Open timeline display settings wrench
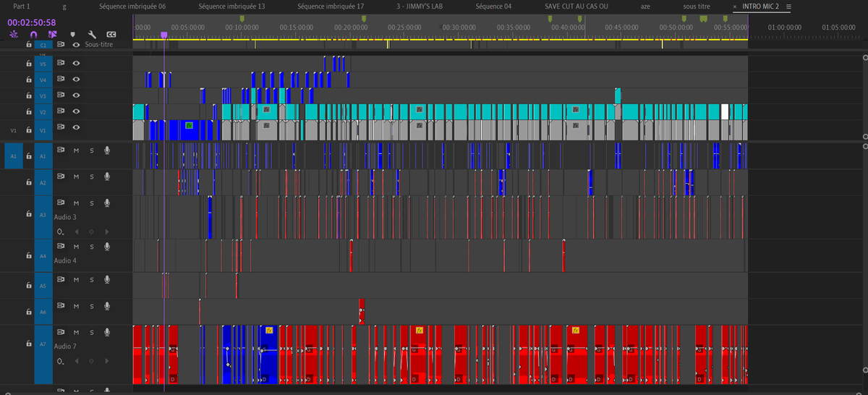Screen dimensions: 868x395 point(92,34)
